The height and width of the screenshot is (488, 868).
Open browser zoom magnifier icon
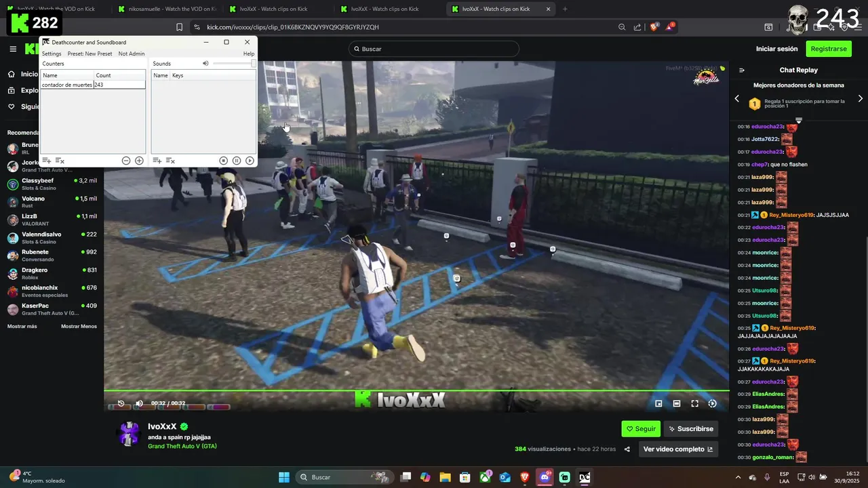point(622,27)
